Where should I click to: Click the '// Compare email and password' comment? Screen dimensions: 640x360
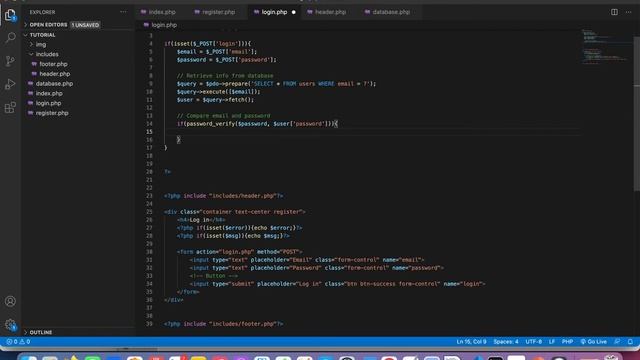click(223, 116)
